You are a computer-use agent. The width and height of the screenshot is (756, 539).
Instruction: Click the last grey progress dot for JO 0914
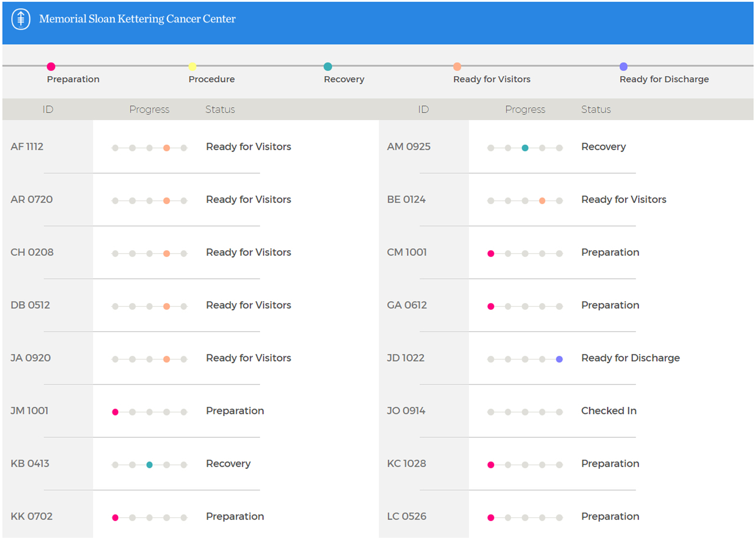(559, 412)
